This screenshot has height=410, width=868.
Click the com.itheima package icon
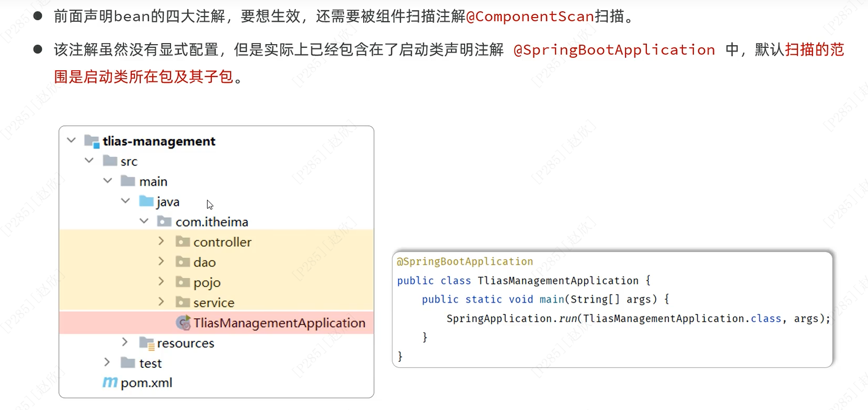click(164, 222)
